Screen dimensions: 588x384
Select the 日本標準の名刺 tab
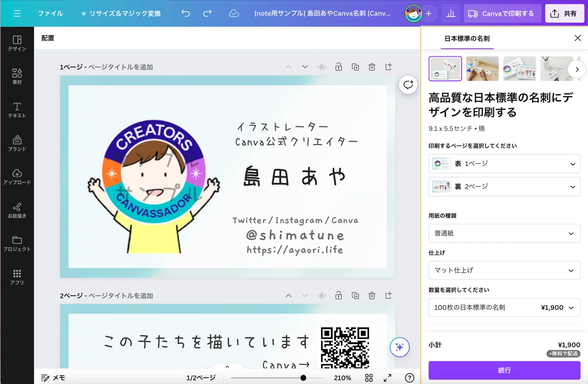coord(467,38)
